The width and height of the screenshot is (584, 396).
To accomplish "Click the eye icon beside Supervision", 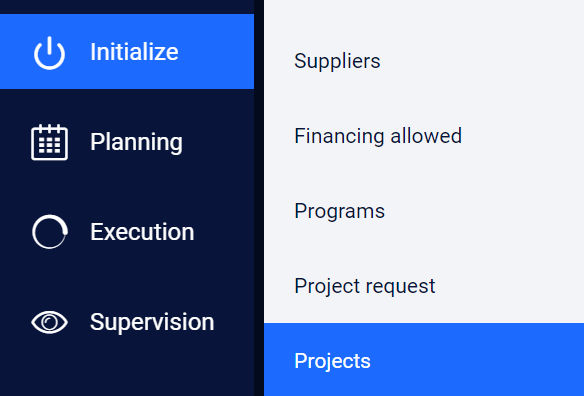I will point(50,322).
